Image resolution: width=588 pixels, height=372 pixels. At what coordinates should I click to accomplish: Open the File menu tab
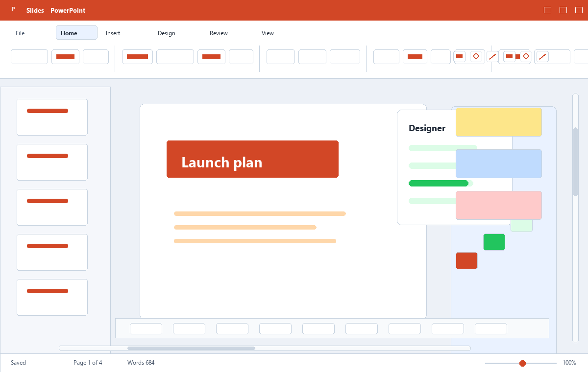tap(20, 33)
